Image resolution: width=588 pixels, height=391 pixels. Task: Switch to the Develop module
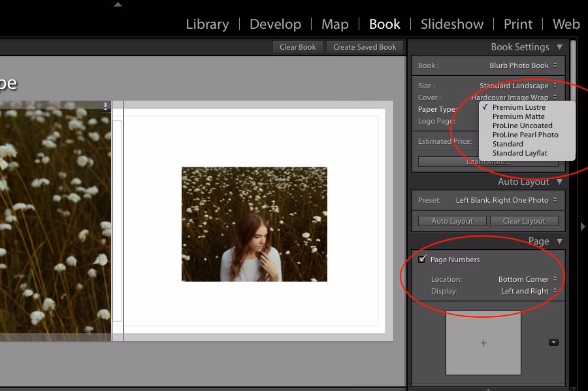275,24
